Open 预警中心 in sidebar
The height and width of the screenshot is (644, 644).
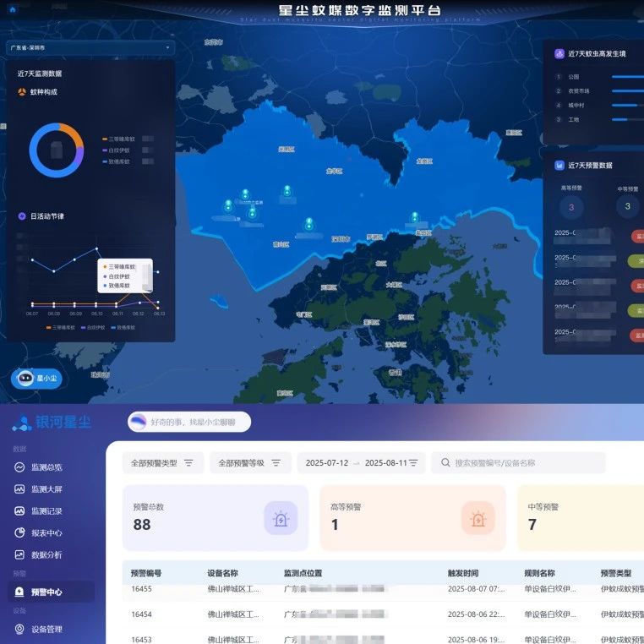(52, 592)
